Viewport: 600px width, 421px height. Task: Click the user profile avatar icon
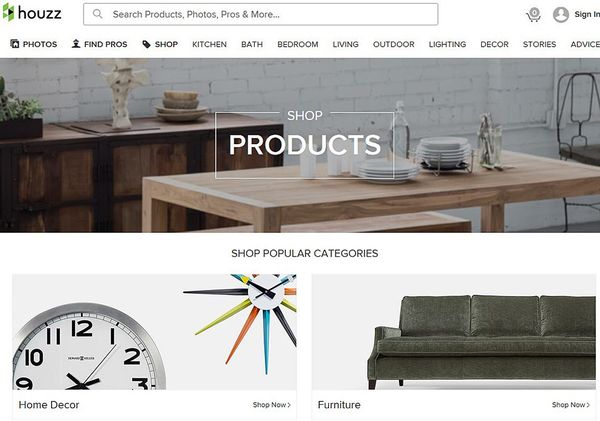click(x=561, y=15)
